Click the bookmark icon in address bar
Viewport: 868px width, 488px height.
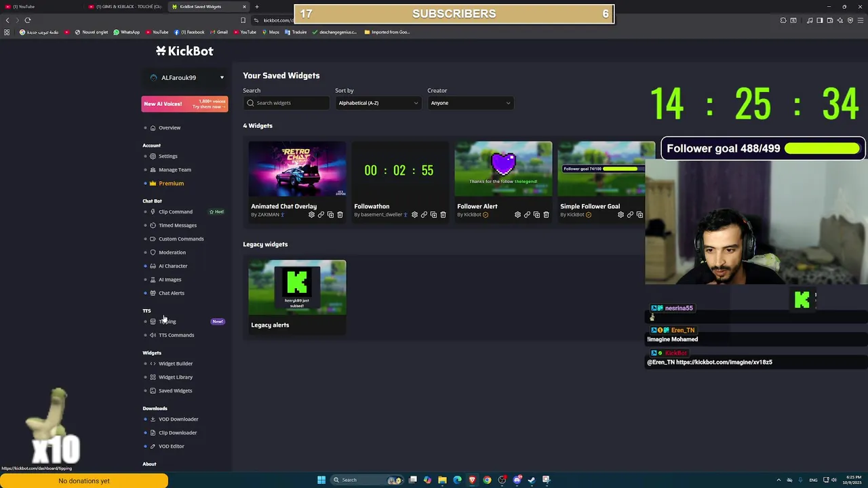click(x=243, y=20)
